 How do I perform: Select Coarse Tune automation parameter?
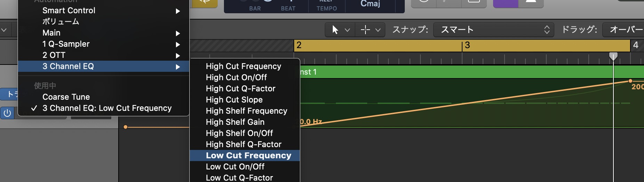click(66, 97)
